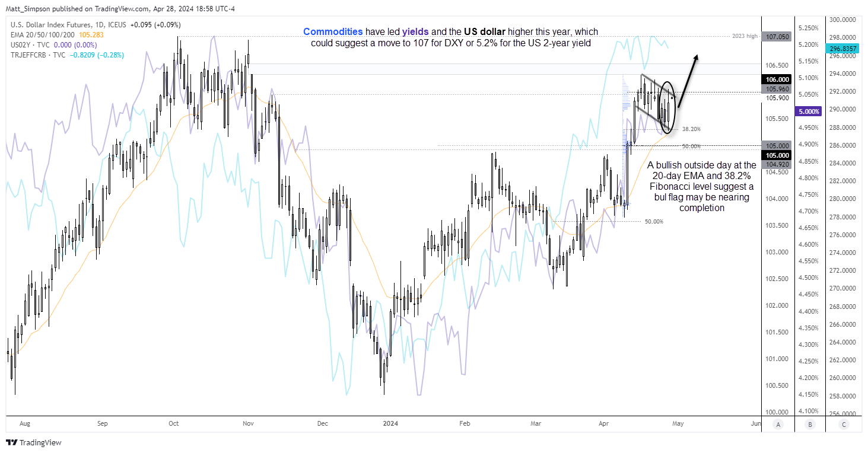Click the 104.920 price label
Image resolution: width=868 pixels, height=453 pixels.
pos(777,164)
